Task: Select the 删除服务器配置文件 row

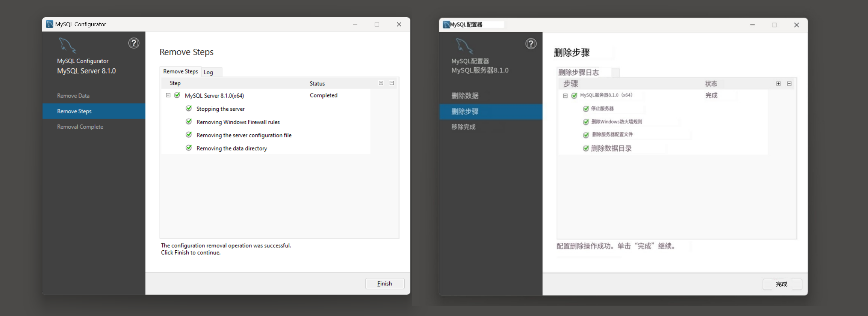Action: click(612, 134)
